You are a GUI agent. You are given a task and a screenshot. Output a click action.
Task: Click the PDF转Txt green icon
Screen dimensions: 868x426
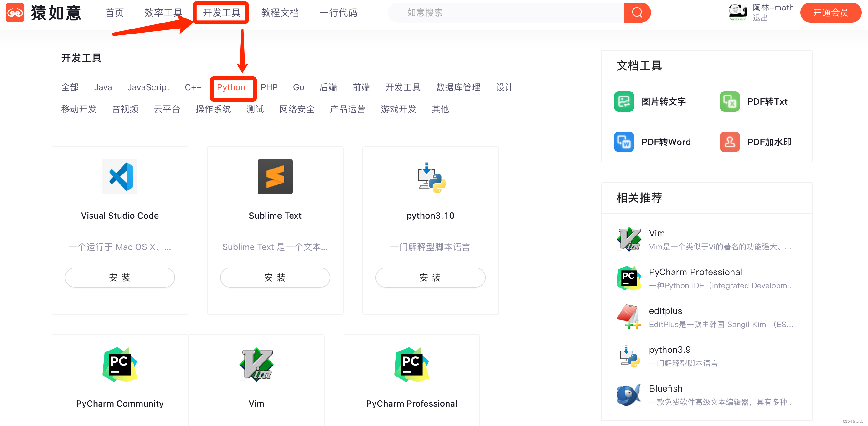(730, 101)
